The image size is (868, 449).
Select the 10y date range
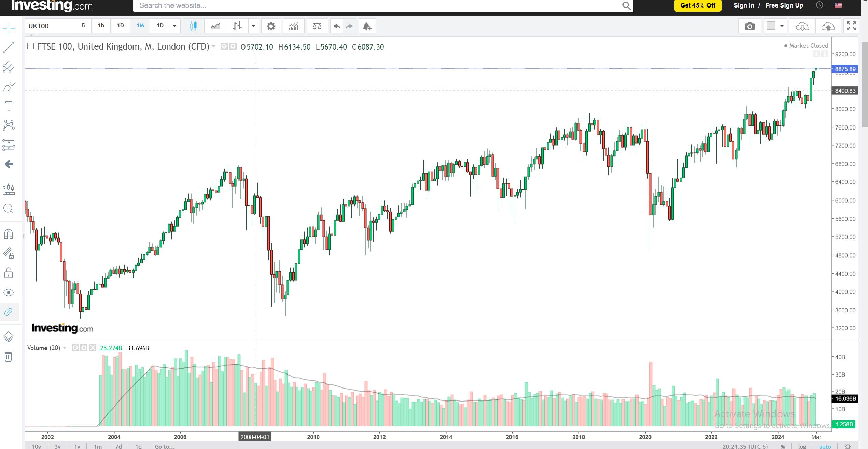(36, 446)
